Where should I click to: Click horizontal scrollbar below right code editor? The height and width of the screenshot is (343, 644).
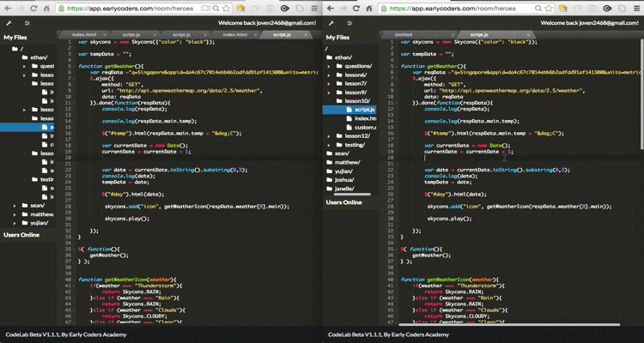[508, 324]
